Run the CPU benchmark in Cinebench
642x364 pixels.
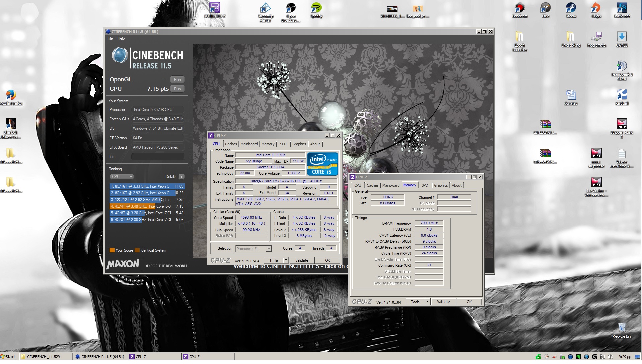(177, 89)
